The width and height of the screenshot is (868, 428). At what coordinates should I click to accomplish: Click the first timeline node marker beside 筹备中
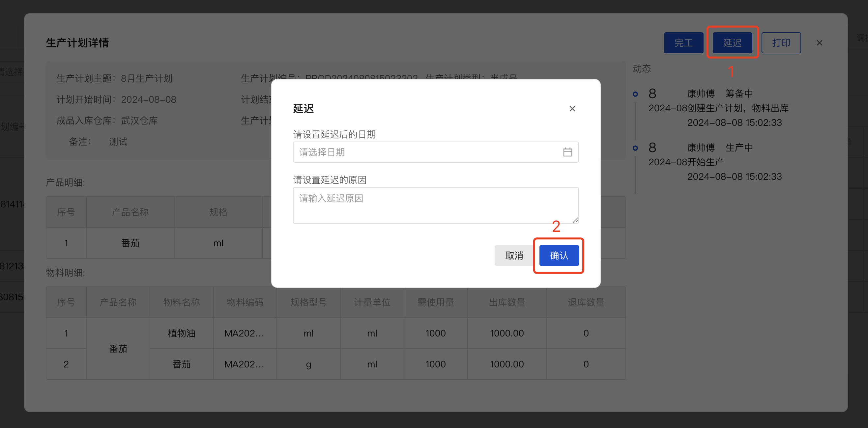pyautogui.click(x=635, y=94)
